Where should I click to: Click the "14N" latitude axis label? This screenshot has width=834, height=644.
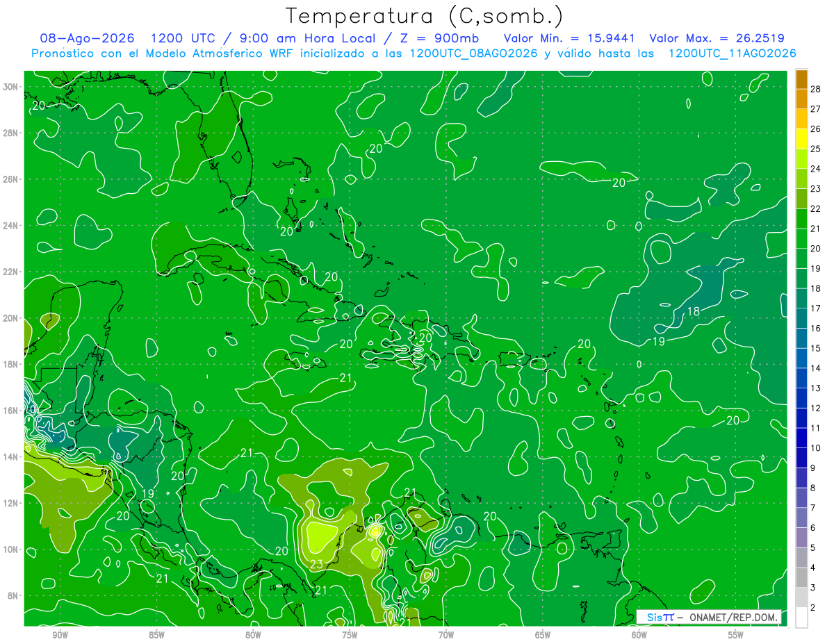[x=12, y=457]
